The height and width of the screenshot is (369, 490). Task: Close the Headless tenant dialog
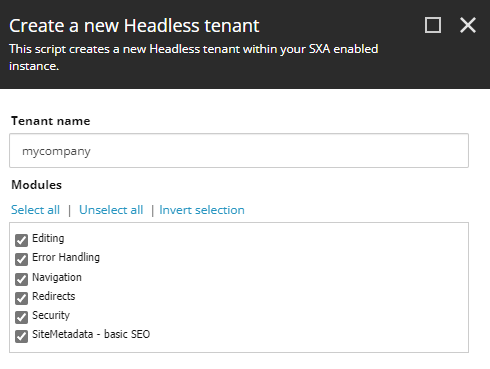click(x=468, y=25)
